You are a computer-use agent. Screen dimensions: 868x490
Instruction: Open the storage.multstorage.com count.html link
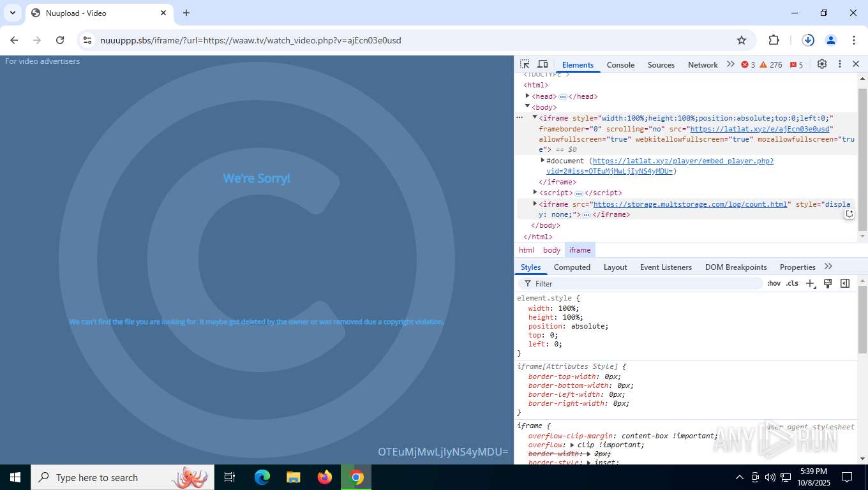pos(690,204)
